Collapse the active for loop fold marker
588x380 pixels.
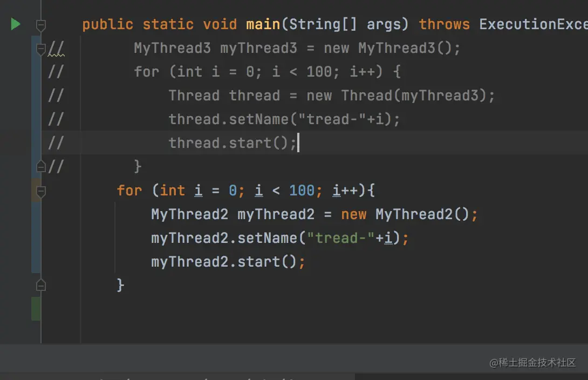click(x=41, y=192)
